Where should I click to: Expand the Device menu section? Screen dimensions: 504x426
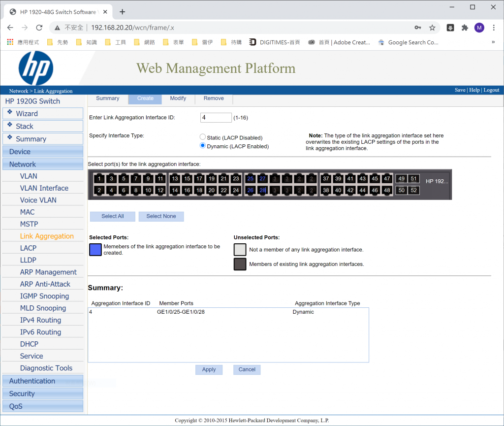tap(43, 151)
